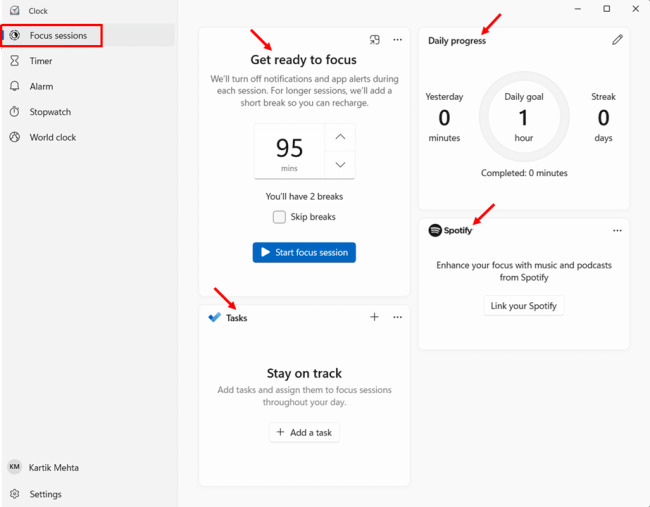Click the play icon in Start focus session

(x=265, y=252)
